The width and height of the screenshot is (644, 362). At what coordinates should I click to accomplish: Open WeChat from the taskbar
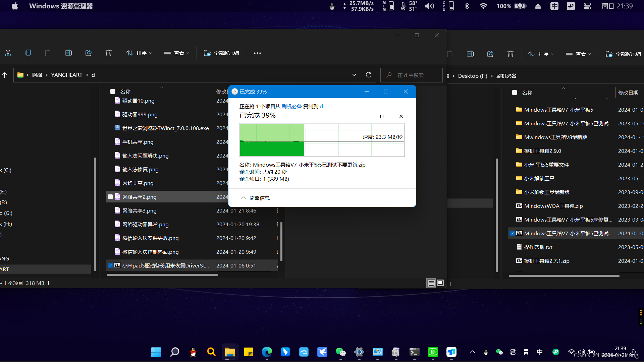tap(341, 352)
